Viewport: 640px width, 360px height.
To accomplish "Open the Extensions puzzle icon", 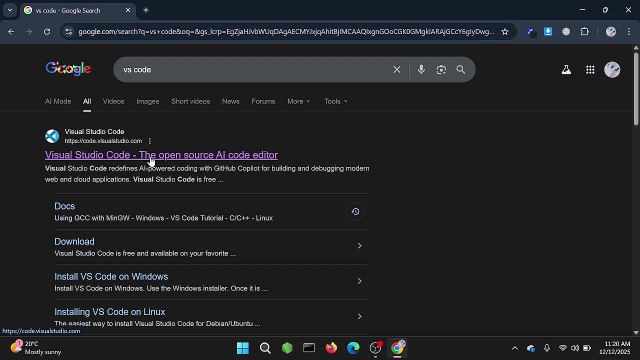I will (x=584, y=31).
